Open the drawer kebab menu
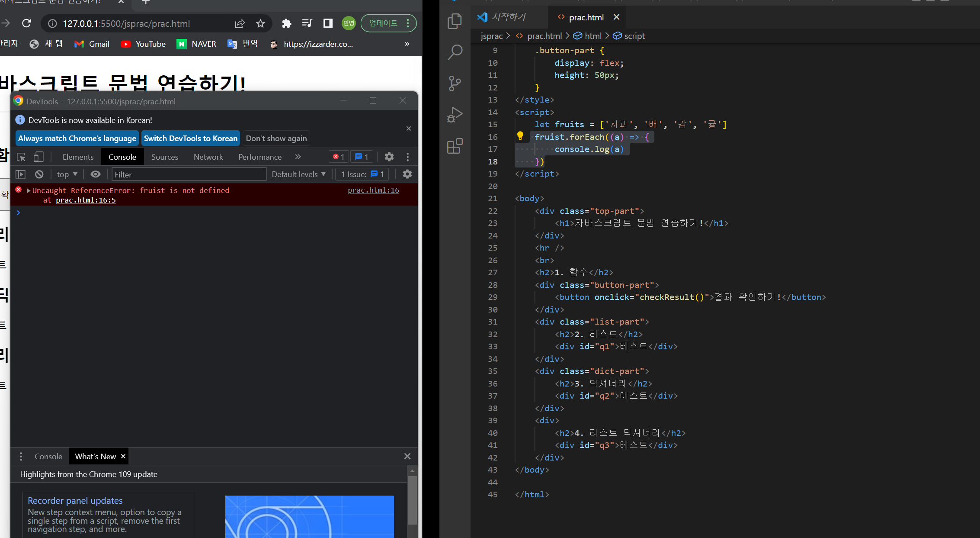Viewport: 980px width, 538px height. [21, 457]
